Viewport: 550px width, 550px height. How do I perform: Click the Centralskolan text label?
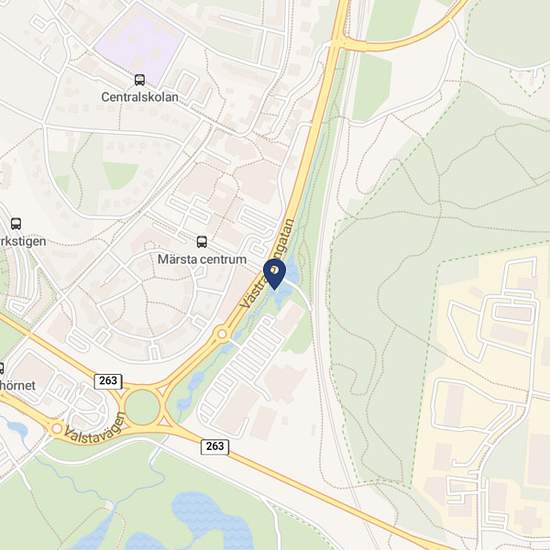[x=140, y=97]
